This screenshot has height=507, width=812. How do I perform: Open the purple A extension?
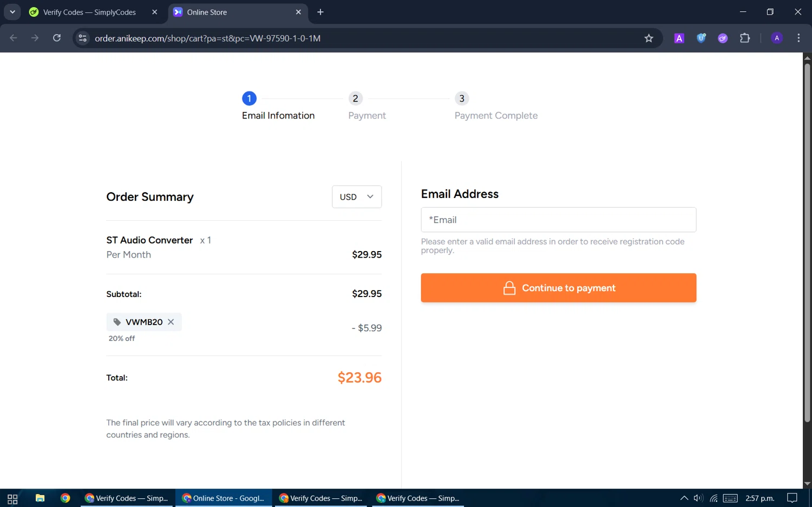[x=679, y=38]
